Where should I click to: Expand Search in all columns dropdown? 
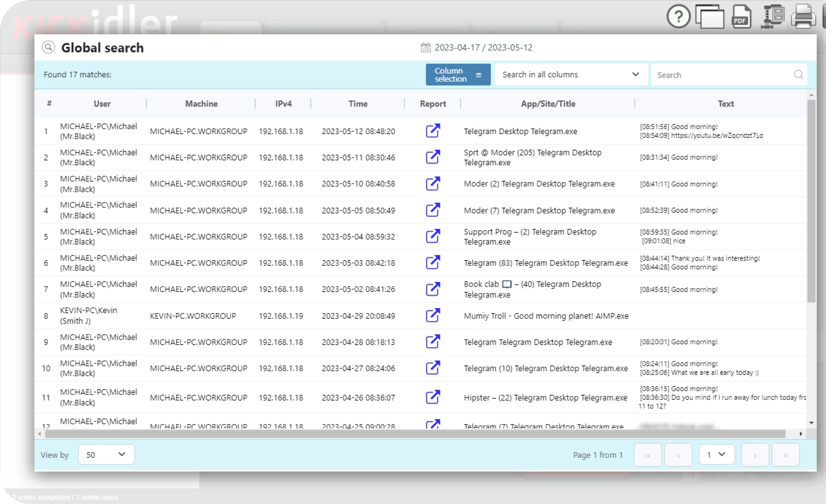coord(571,75)
